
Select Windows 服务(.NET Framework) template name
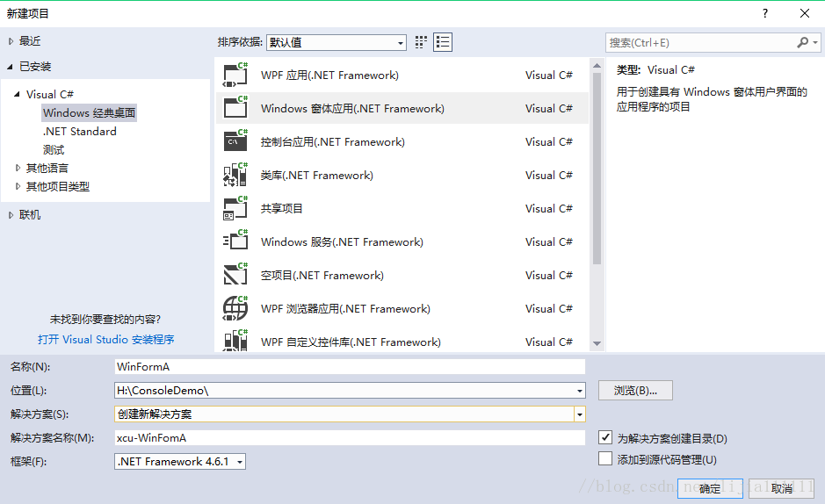342,241
